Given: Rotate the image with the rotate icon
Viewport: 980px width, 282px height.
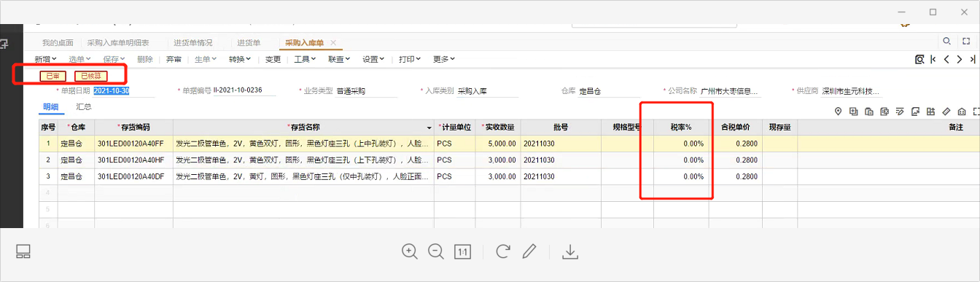Looking at the screenshot, I should click(x=503, y=251).
